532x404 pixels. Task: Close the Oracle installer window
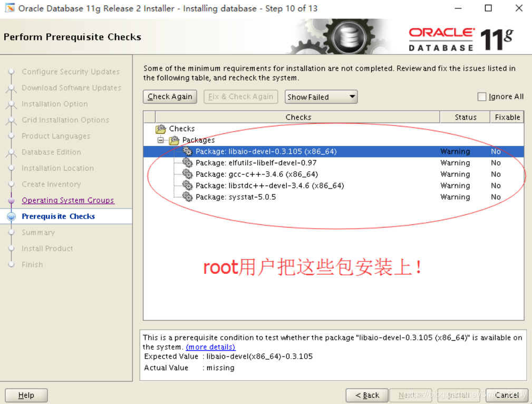[519, 8]
